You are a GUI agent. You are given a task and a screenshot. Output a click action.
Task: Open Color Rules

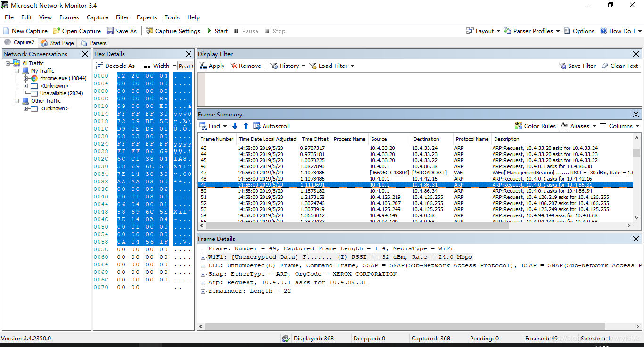[535, 126]
